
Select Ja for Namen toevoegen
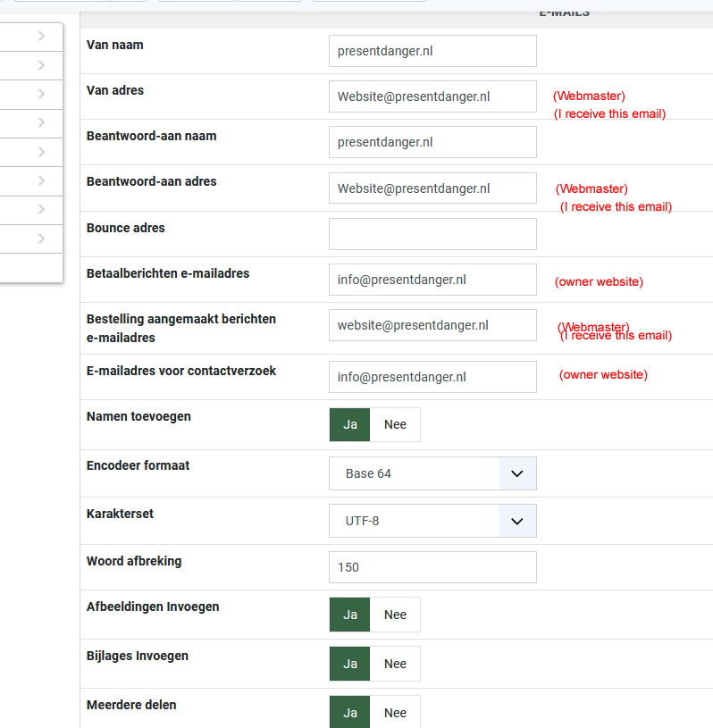pyautogui.click(x=350, y=424)
